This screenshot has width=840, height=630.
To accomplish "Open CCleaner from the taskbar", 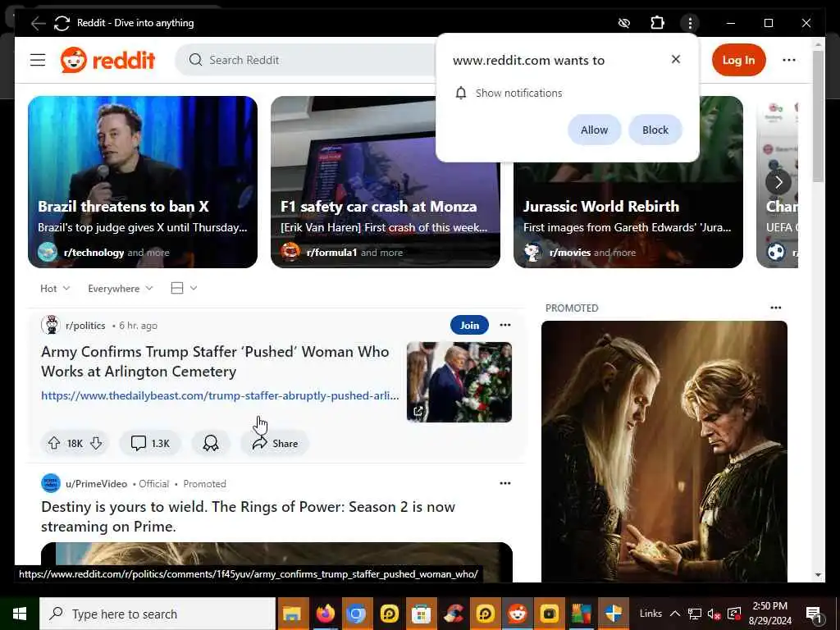I will click(x=453, y=614).
